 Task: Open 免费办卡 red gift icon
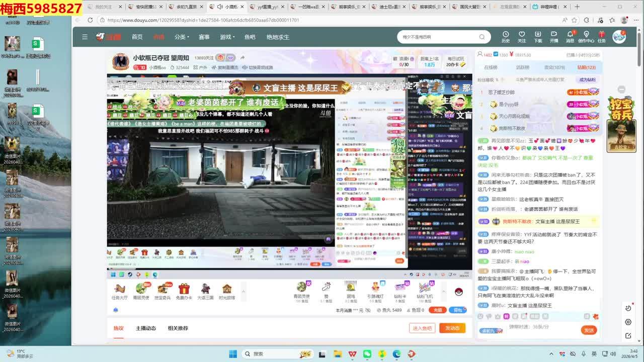tap(184, 291)
